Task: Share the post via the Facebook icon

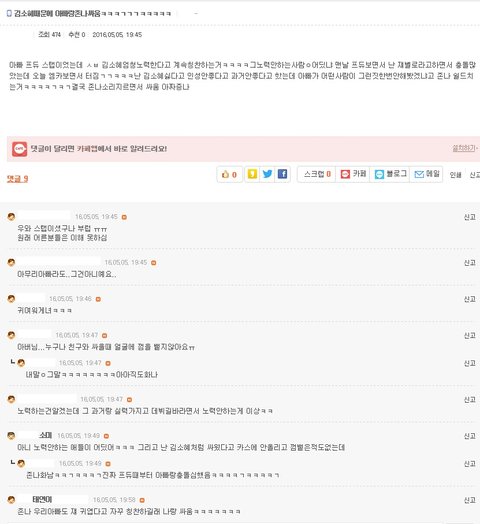Action: click(x=282, y=174)
